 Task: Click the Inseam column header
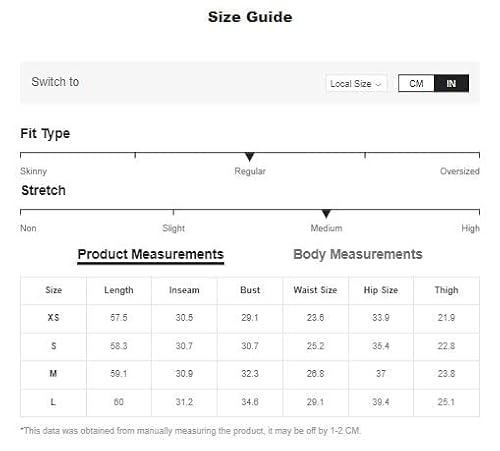tap(184, 290)
